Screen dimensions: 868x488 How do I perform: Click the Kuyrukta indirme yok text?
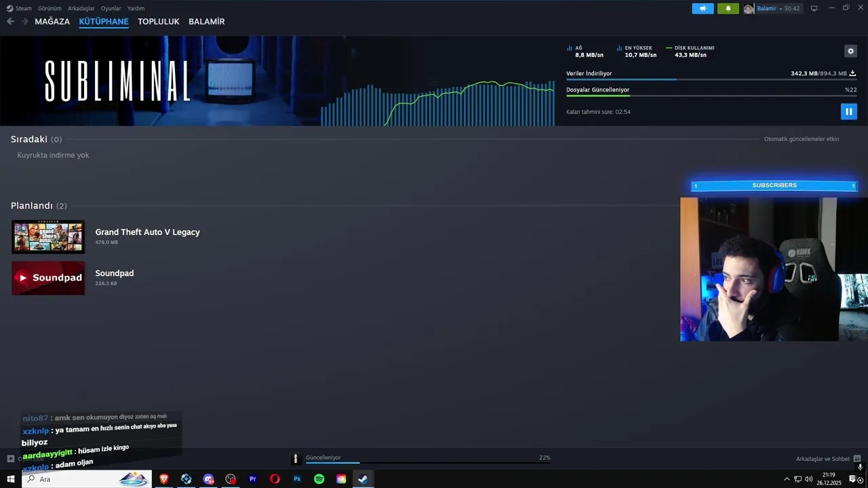tap(53, 155)
